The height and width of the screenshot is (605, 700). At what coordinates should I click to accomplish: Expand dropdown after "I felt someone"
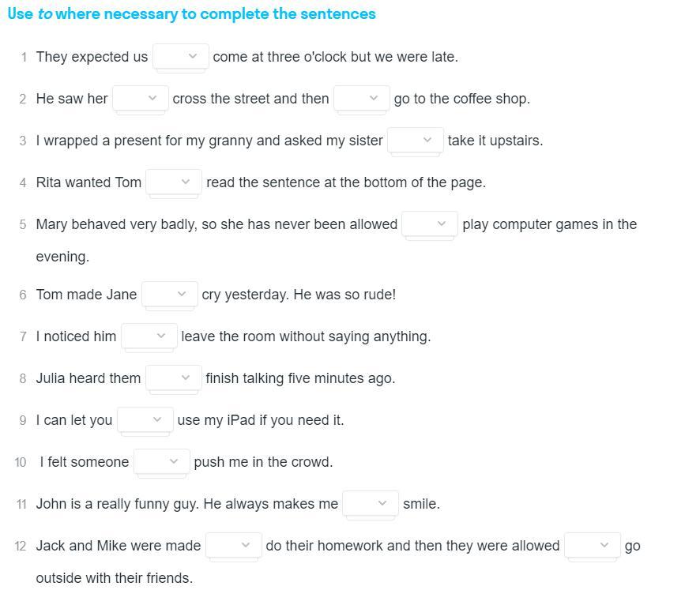tap(162, 462)
